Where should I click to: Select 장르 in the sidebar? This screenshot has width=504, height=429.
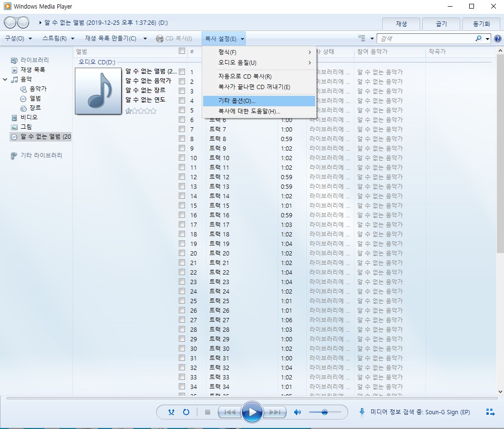pos(35,108)
